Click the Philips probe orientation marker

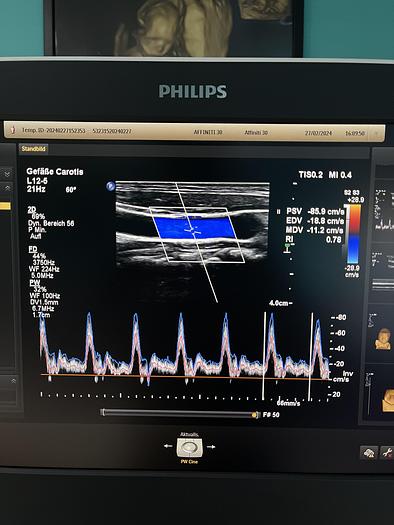(x=110, y=186)
